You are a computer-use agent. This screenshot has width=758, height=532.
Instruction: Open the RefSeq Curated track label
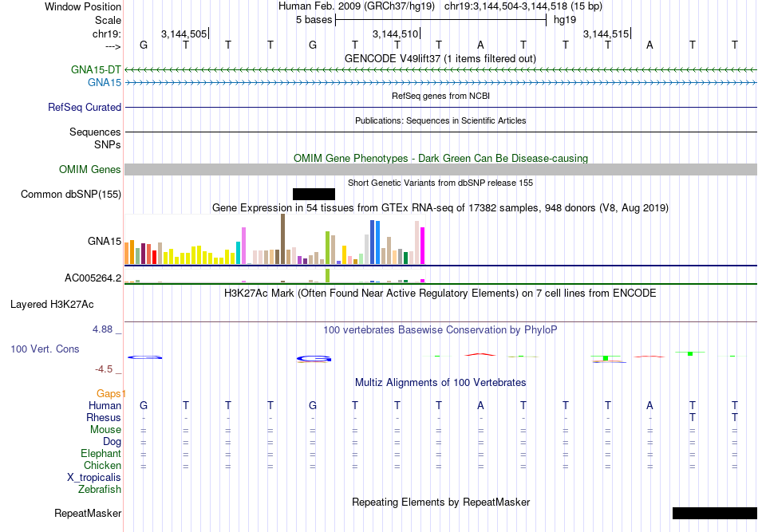pyautogui.click(x=85, y=107)
